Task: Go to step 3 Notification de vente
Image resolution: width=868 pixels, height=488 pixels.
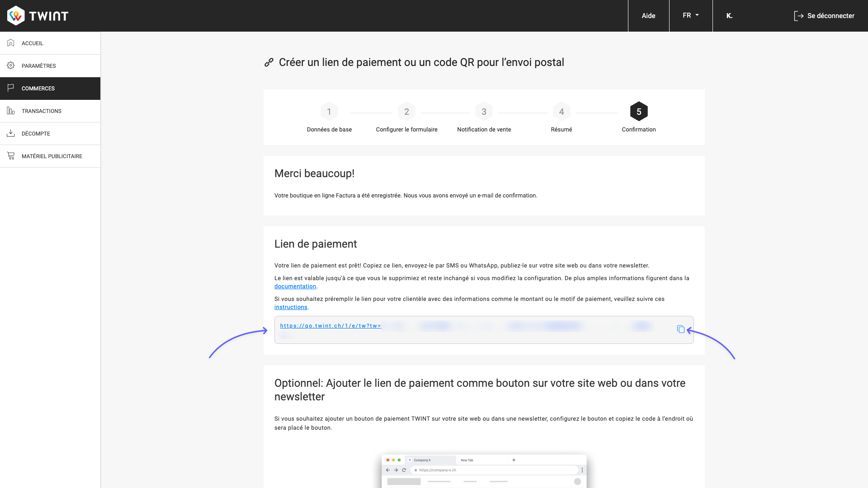Action: (x=484, y=112)
